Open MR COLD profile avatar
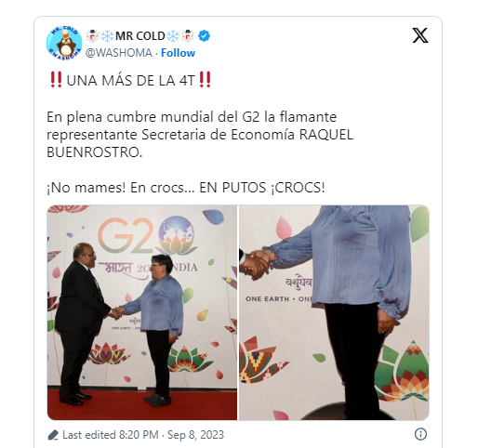The width and height of the screenshot is (491, 448). click(64, 43)
